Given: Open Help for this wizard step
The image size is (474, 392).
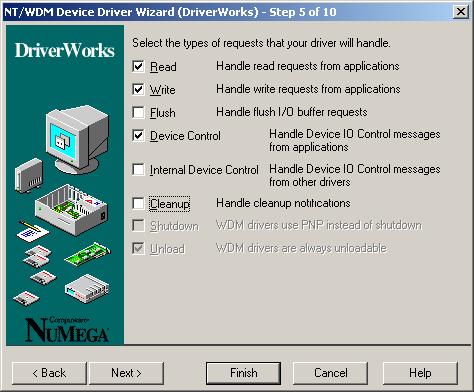Looking at the screenshot, I should (420, 373).
